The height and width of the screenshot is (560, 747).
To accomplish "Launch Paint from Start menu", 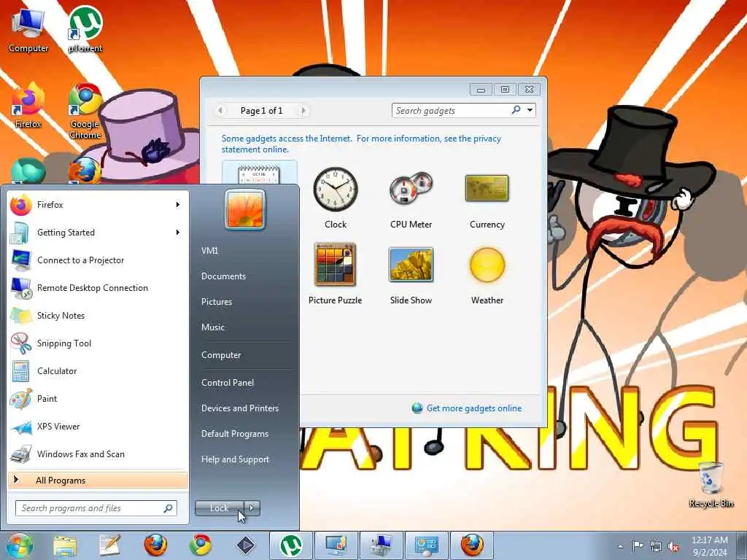I will 98,399.
